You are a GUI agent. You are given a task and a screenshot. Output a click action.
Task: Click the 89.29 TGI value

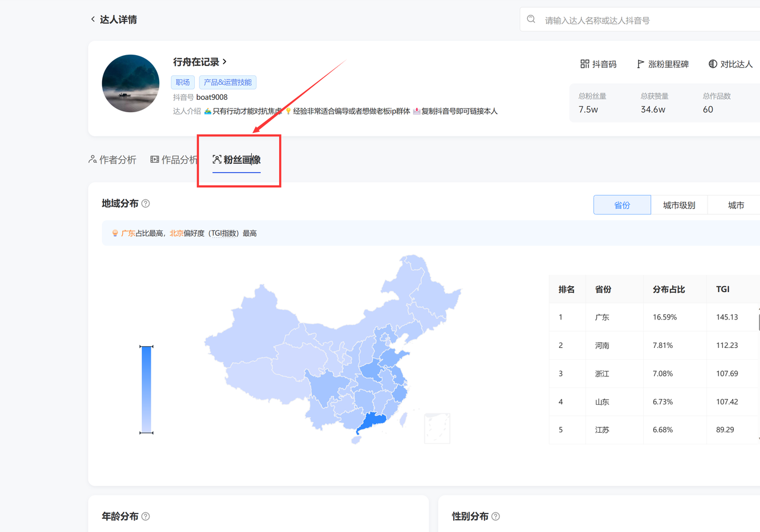pyautogui.click(x=725, y=429)
